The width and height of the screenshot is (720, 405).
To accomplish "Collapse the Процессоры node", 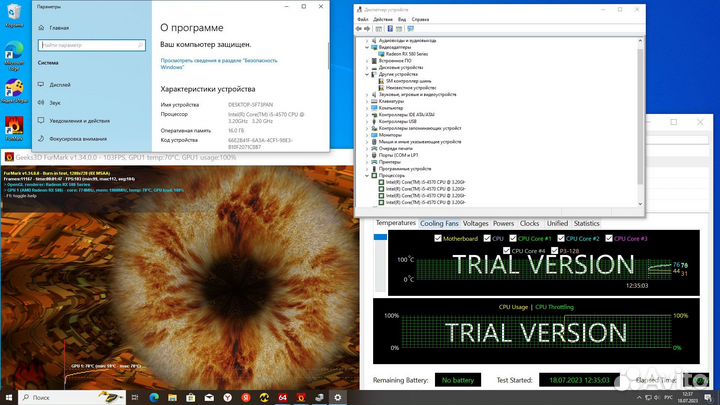I will (x=367, y=175).
